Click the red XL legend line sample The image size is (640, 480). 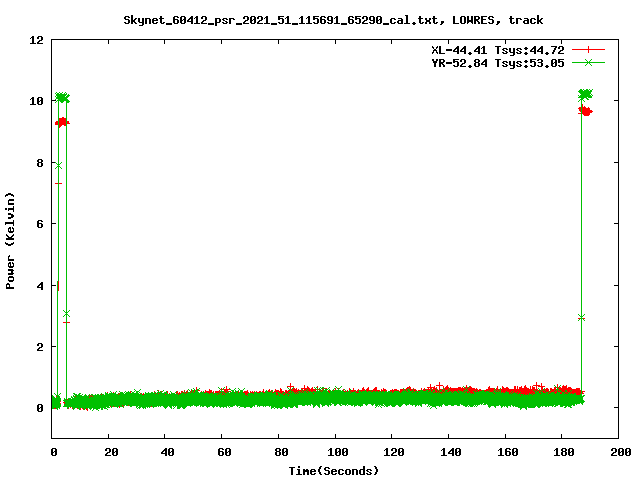(588, 50)
